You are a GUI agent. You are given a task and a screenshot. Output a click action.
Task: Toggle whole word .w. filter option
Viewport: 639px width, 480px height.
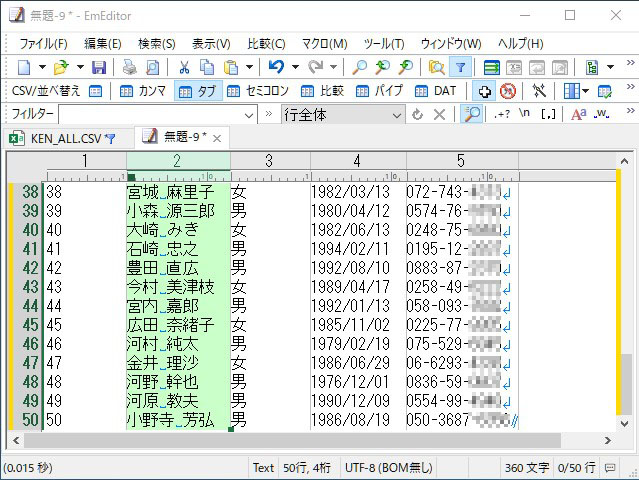(x=602, y=114)
